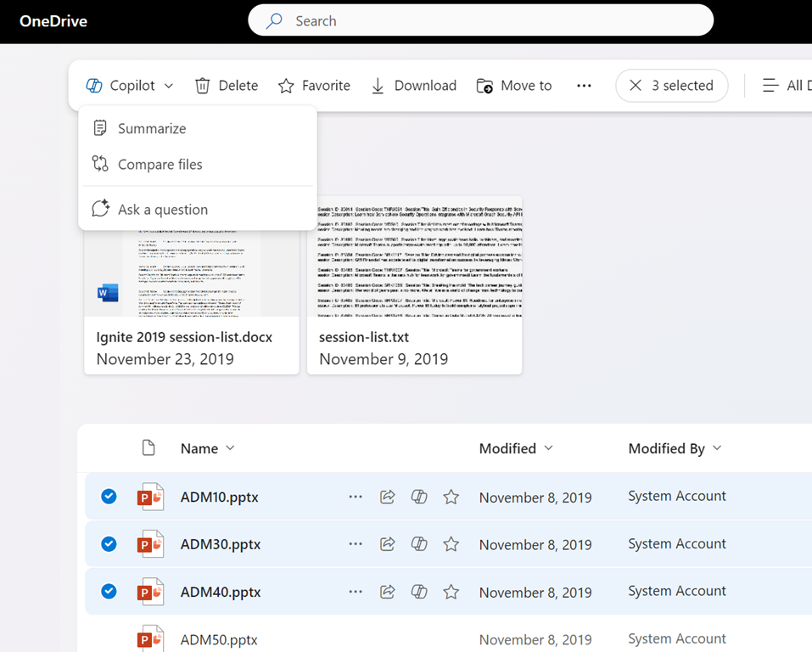Toggle the ADM40.pptx row checkbox
Screen dimensions: 812x652
tap(109, 592)
